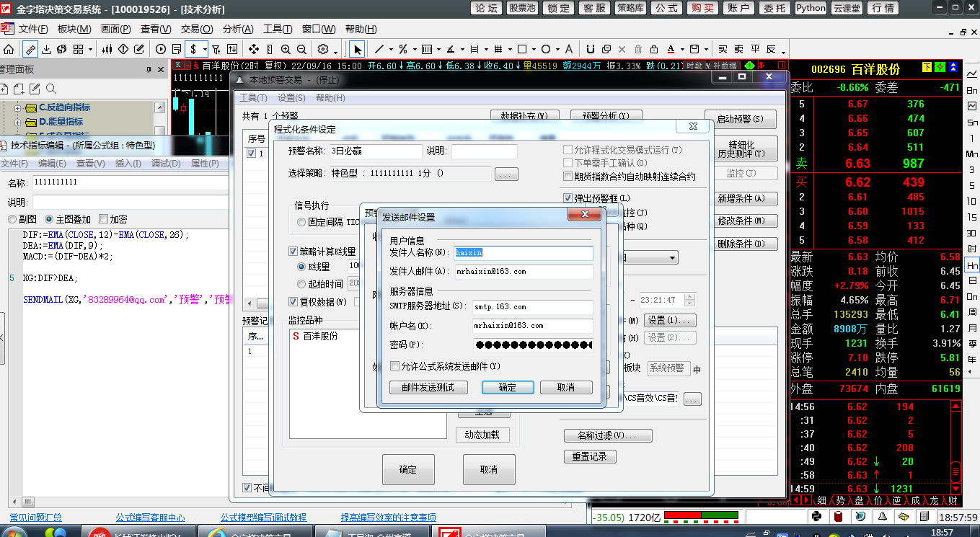Expand D.能量指标 tree node
This screenshot has width=980, height=537.
(18, 122)
